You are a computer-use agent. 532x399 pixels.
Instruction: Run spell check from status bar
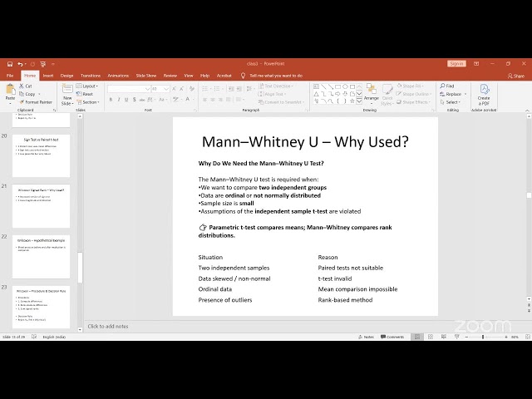point(34,337)
